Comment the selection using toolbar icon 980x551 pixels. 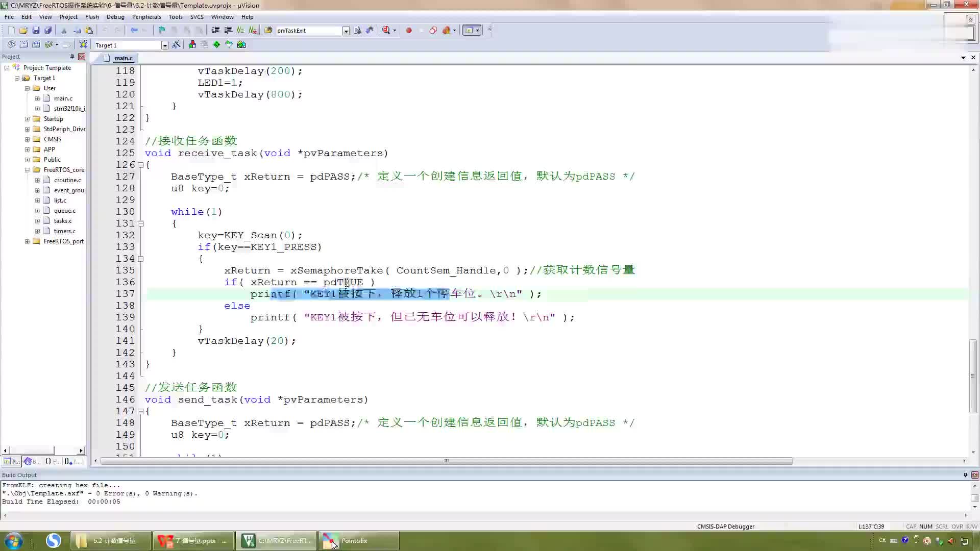point(240,30)
